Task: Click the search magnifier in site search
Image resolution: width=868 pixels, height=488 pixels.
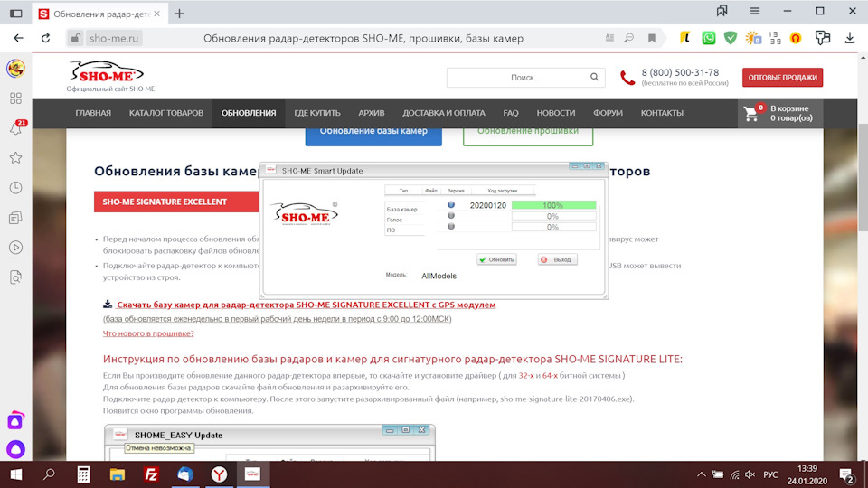Action: click(x=594, y=77)
